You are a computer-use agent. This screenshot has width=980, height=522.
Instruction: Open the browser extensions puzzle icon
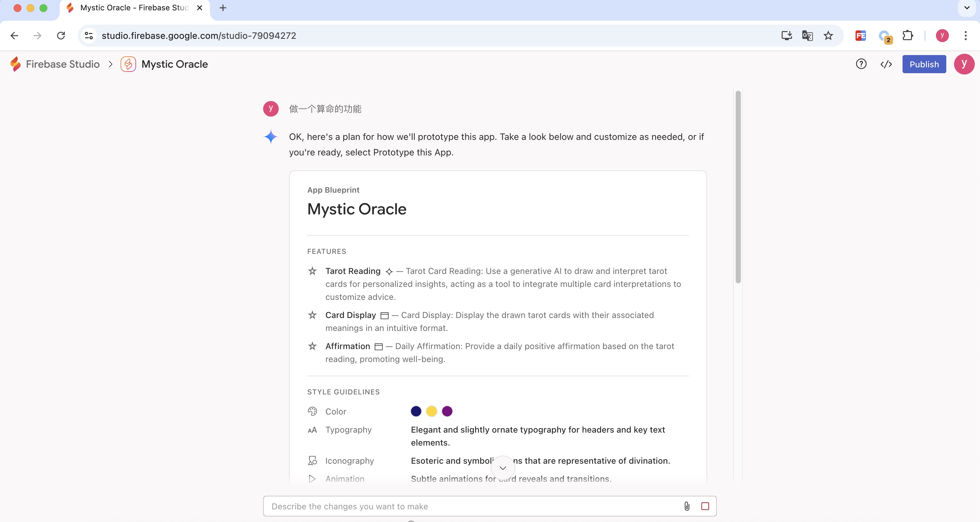(x=908, y=35)
